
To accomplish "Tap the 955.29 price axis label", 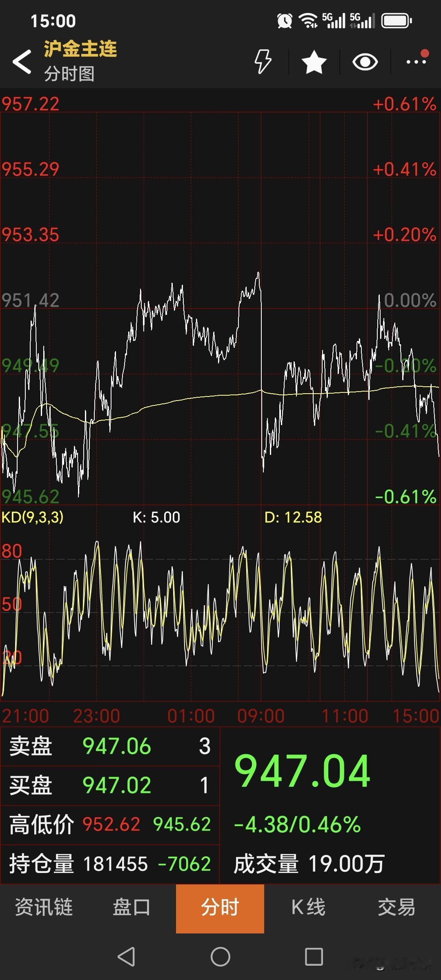I will (31, 169).
